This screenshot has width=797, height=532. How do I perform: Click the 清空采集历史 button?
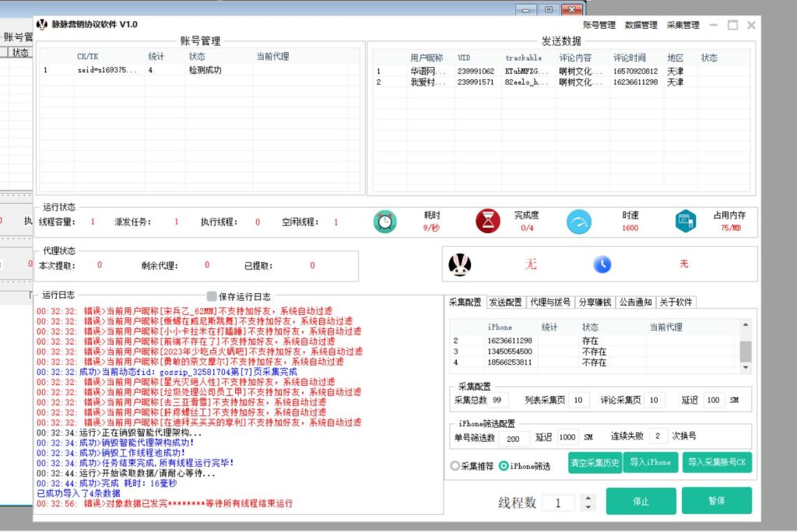[x=594, y=463]
